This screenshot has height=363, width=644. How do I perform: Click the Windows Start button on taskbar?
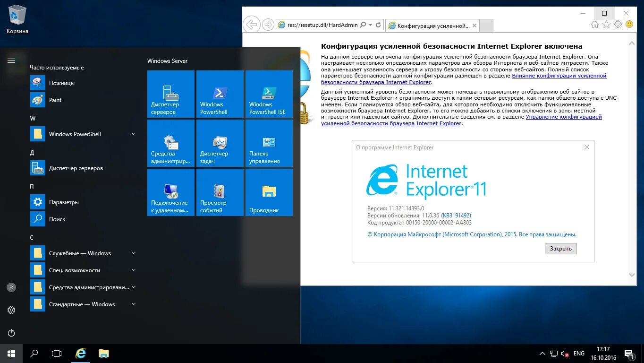pyautogui.click(x=11, y=353)
